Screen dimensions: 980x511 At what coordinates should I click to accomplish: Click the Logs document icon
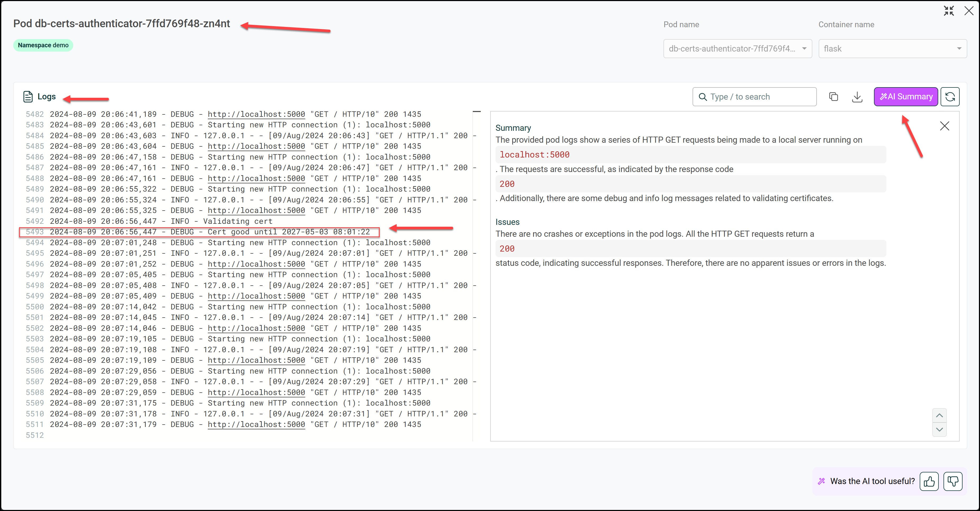pyautogui.click(x=28, y=97)
